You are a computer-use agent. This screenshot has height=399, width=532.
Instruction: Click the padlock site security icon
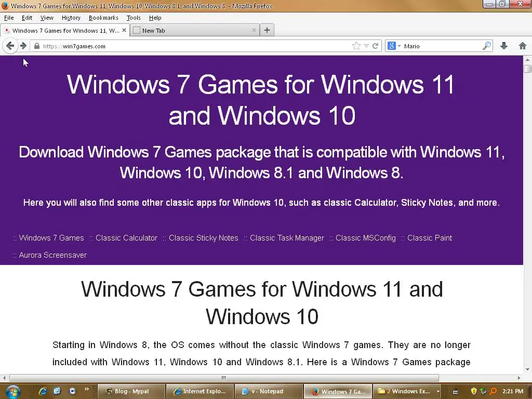(37, 46)
